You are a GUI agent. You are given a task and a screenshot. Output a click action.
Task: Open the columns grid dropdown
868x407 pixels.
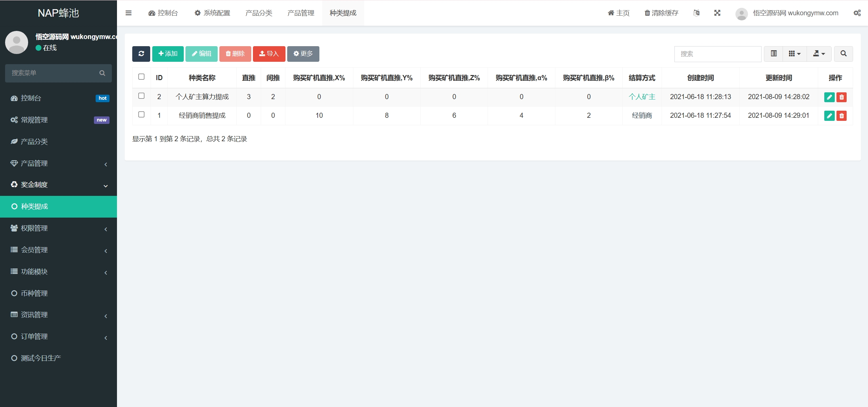[x=794, y=54]
